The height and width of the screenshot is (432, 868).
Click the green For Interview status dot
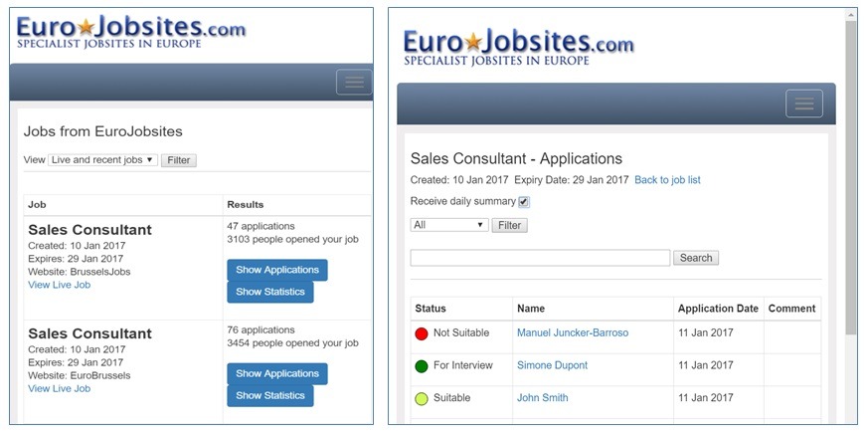[422, 366]
